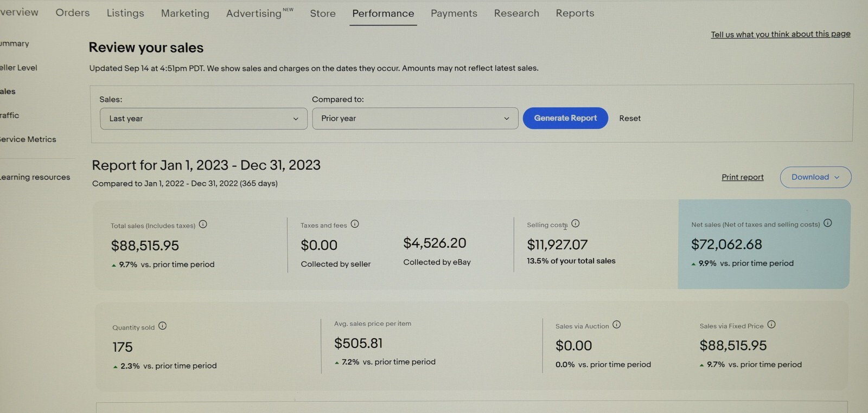
Task: Open the Marketing tab
Action: pyautogui.click(x=185, y=14)
